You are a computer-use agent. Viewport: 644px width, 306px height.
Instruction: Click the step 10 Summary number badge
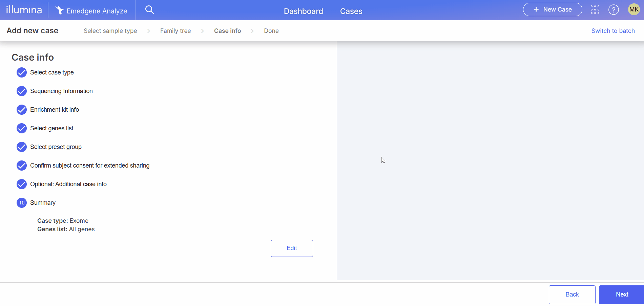pyautogui.click(x=22, y=203)
